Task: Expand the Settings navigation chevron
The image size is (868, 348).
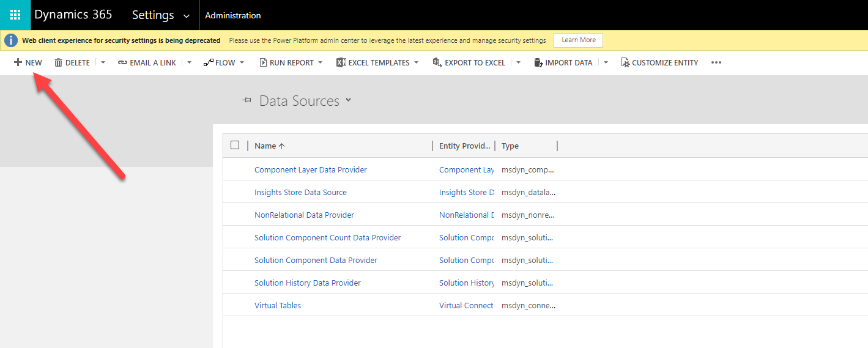Action: [187, 16]
